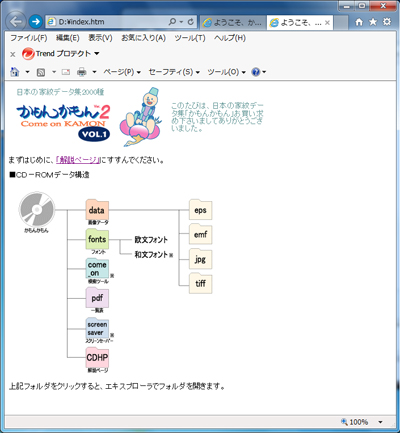Open the eps folder icon

[x=200, y=209]
